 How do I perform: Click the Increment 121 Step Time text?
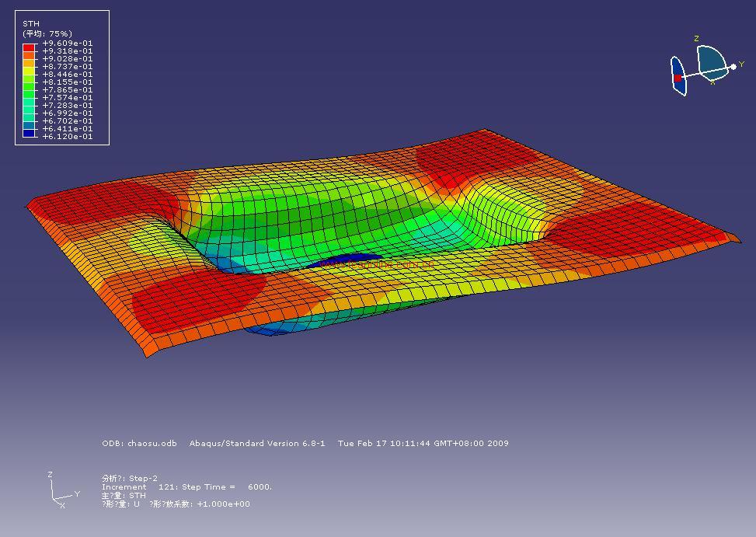pyautogui.click(x=186, y=486)
